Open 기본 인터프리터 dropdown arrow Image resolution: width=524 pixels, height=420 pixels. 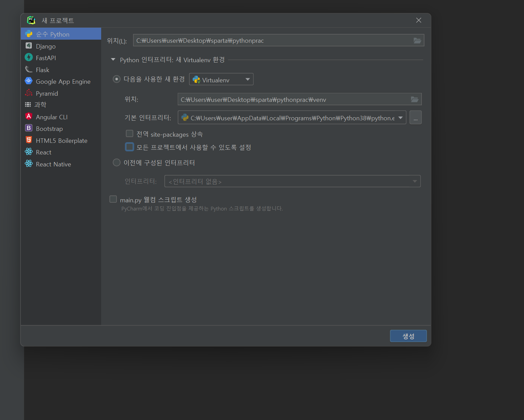click(x=401, y=118)
